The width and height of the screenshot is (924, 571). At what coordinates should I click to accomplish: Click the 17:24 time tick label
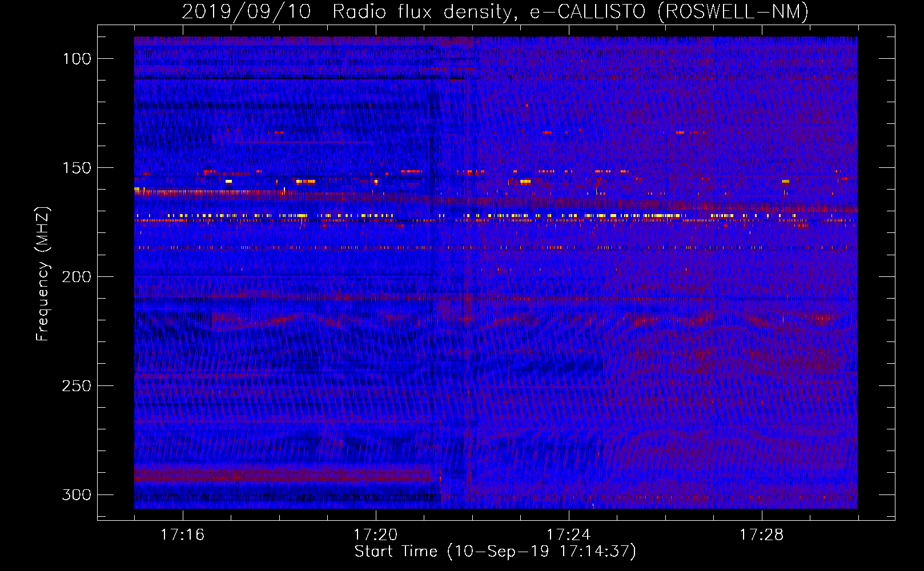click(568, 534)
